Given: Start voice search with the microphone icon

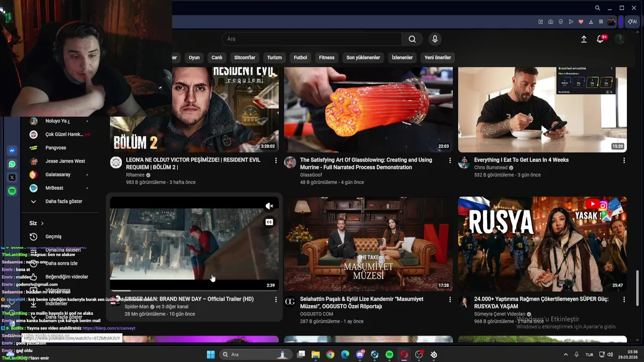Looking at the screenshot, I should pyautogui.click(x=435, y=39).
